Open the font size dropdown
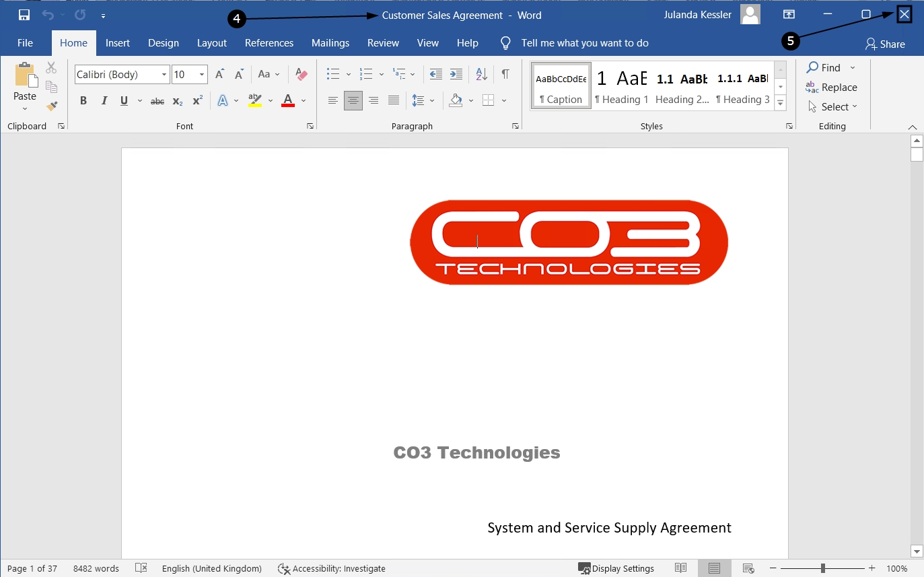This screenshot has height=577, width=924. 202,75
